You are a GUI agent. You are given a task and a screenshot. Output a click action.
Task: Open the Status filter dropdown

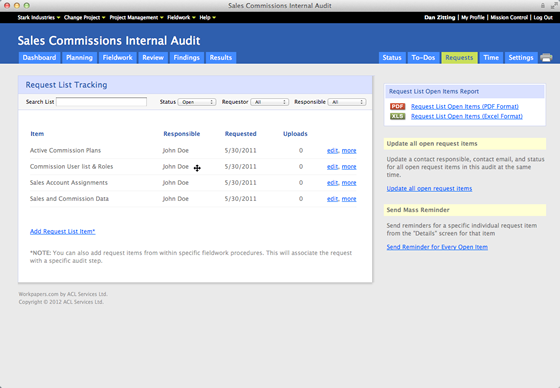pyautogui.click(x=197, y=102)
